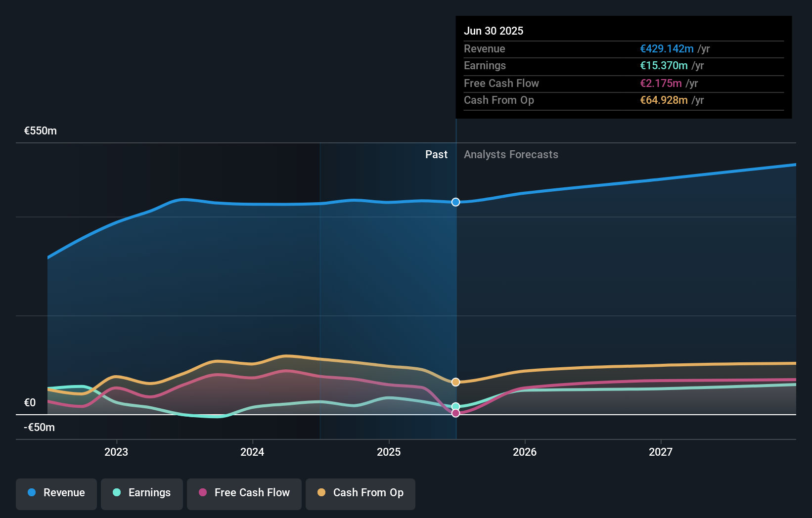Open the Free Cash Flow legend entry

(244, 493)
